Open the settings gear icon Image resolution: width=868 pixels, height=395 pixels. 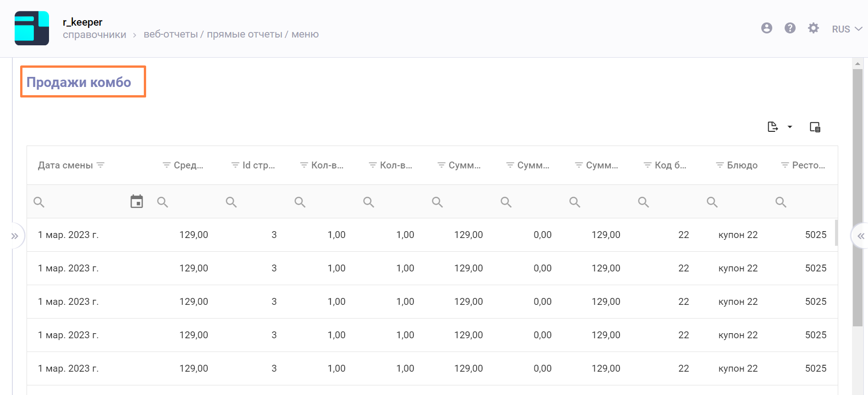[813, 28]
